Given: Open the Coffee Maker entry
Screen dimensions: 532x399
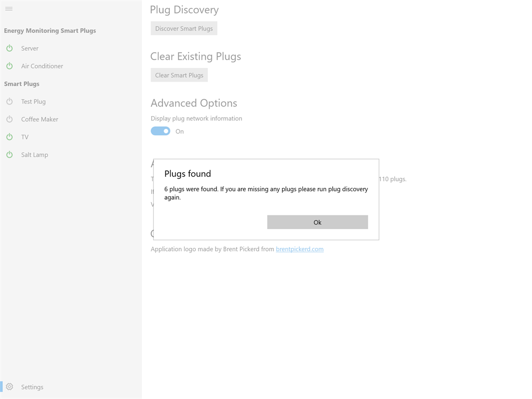Looking at the screenshot, I should pyautogui.click(x=40, y=119).
